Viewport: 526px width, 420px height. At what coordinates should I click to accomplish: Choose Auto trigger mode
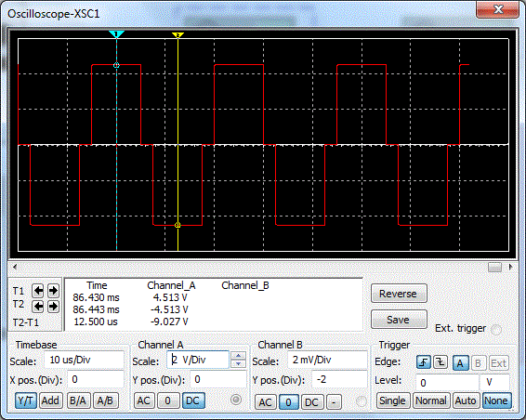pos(466,400)
